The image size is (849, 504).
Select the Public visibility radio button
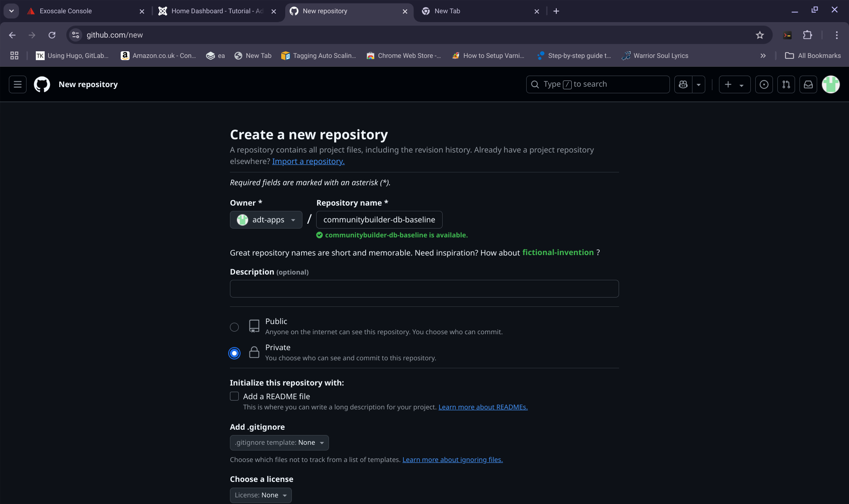[x=234, y=327]
